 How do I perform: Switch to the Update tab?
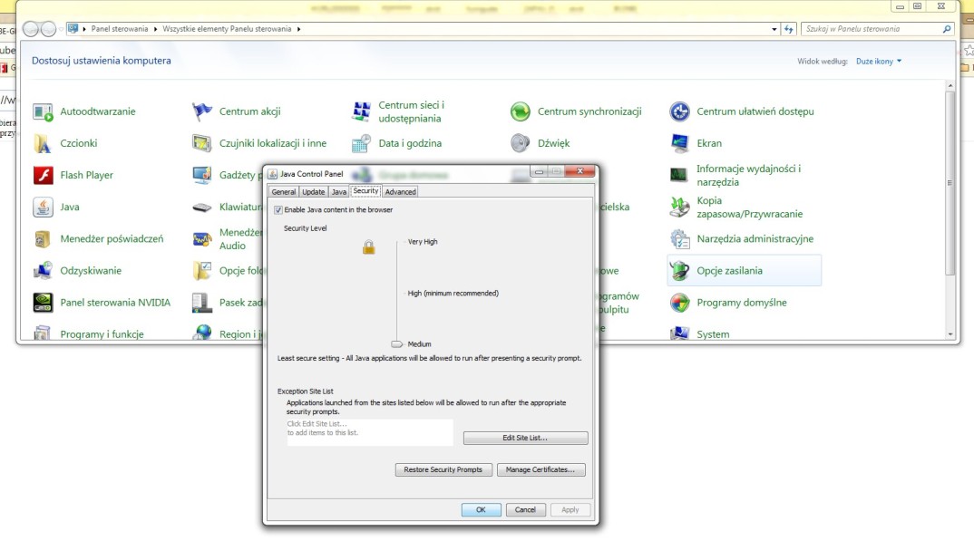(x=314, y=192)
